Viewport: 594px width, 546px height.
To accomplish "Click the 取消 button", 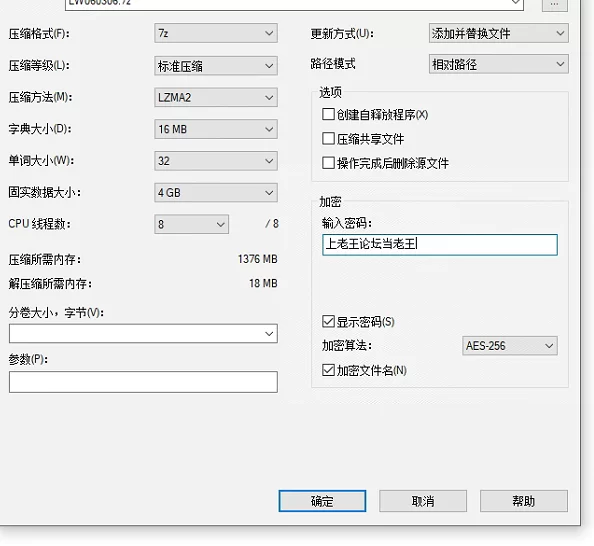I will coord(423,501).
